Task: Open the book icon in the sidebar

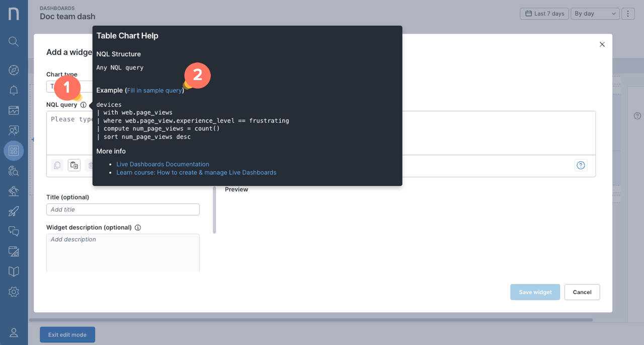Action: pyautogui.click(x=14, y=271)
